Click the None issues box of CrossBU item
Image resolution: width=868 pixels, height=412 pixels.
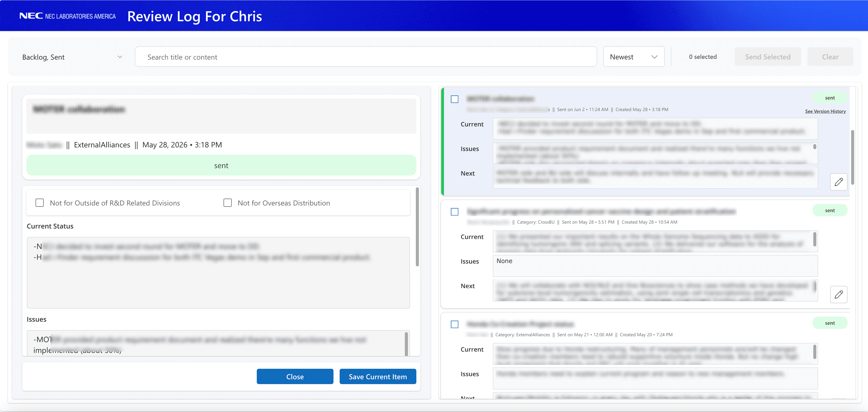tap(655, 266)
